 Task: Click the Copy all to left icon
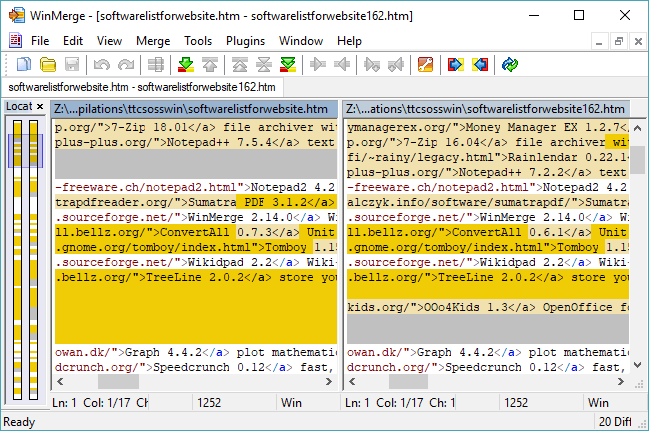point(480,65)
